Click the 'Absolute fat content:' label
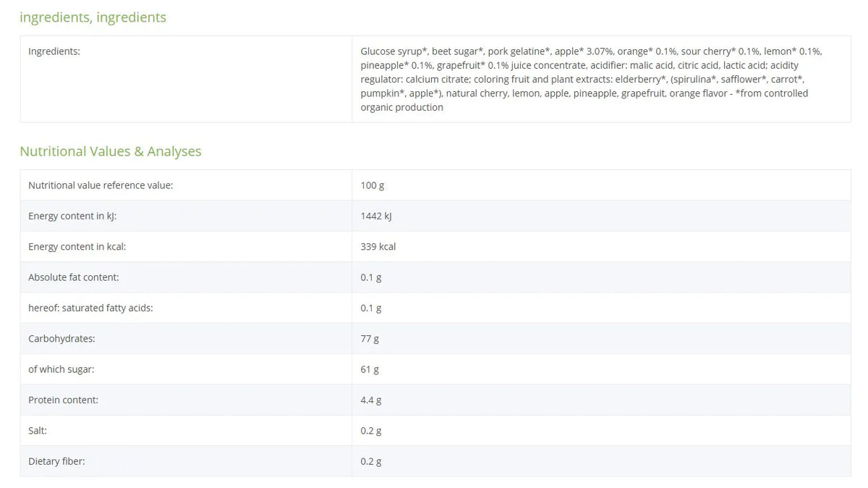The image size is (868, 488). pos(74,277)
